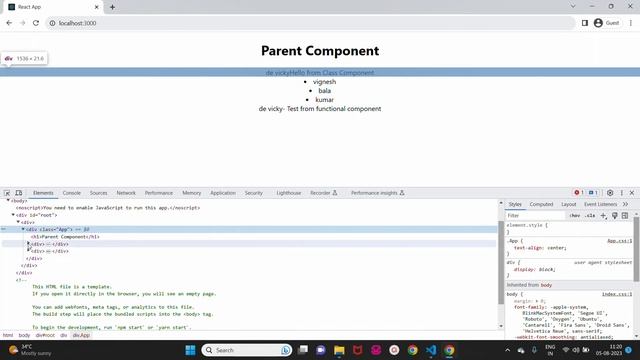Switch to the Elements tab
Image resolution: width=640 pixels, height=360 pixels.
click(43, 193)
